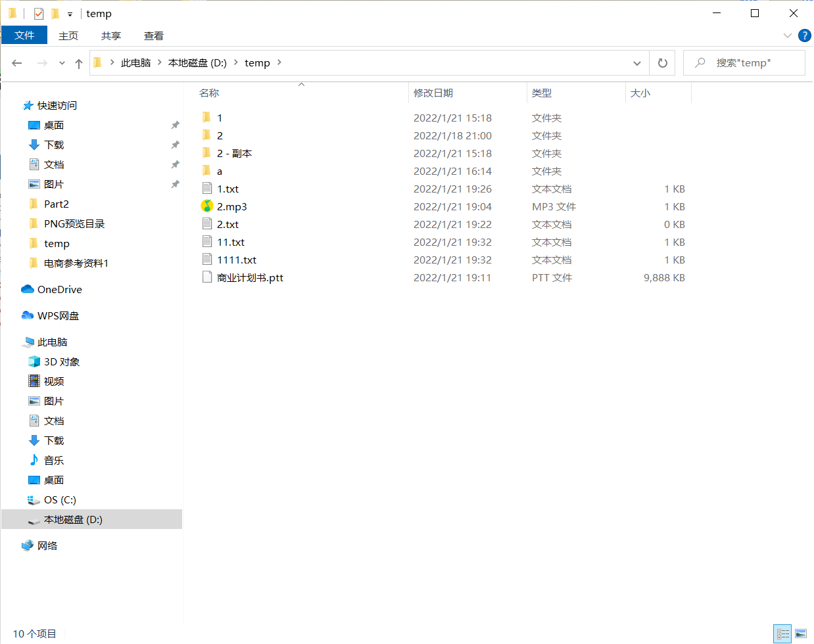Screen dimensions: 814x644
Task: Navigate up one level with the up arrow
Action: click(78, 62)
